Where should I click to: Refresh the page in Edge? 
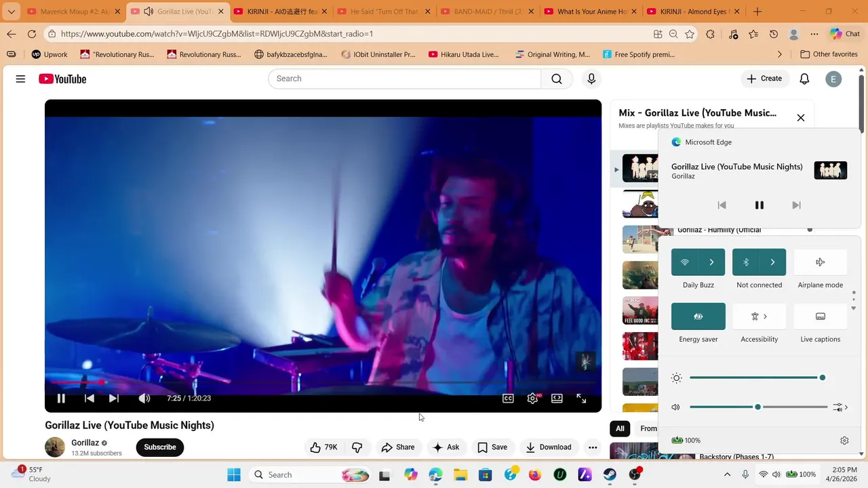click(32, 34)
